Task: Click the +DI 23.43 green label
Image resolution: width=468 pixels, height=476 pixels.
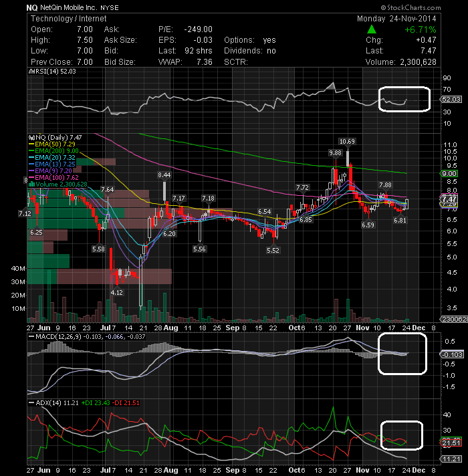Action: click(x=96, y=403)
